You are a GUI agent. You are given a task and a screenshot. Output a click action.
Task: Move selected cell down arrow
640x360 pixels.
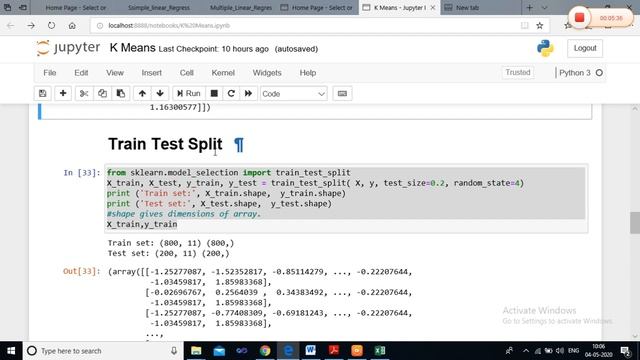160,93
